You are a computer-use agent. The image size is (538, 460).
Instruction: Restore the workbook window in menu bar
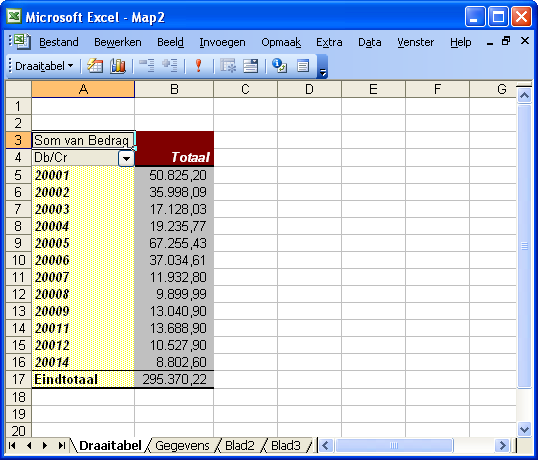506,41
